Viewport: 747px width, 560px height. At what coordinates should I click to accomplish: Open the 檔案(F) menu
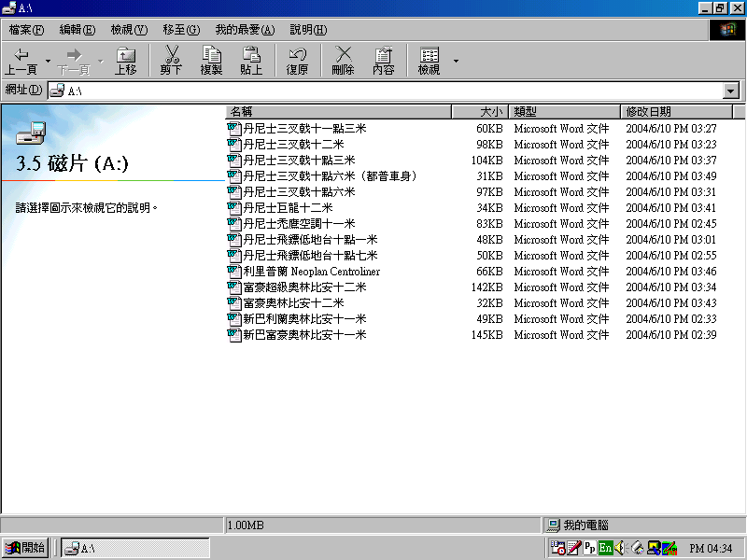point(27,30)
